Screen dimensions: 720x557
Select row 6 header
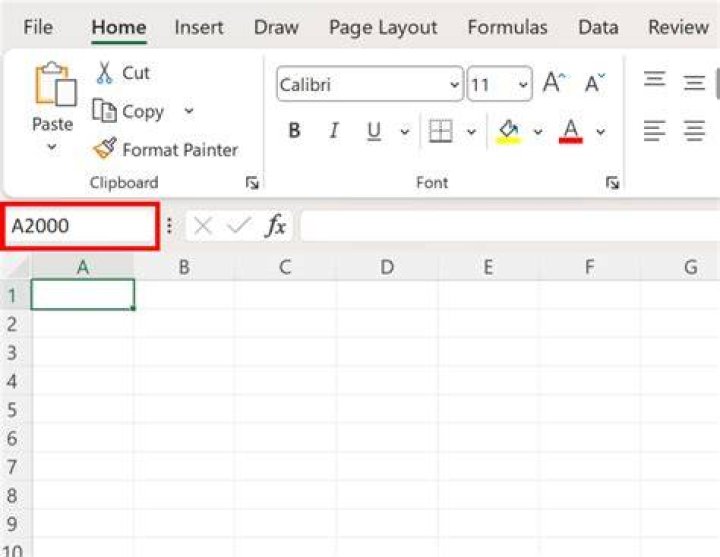click(x=15, y=438)
